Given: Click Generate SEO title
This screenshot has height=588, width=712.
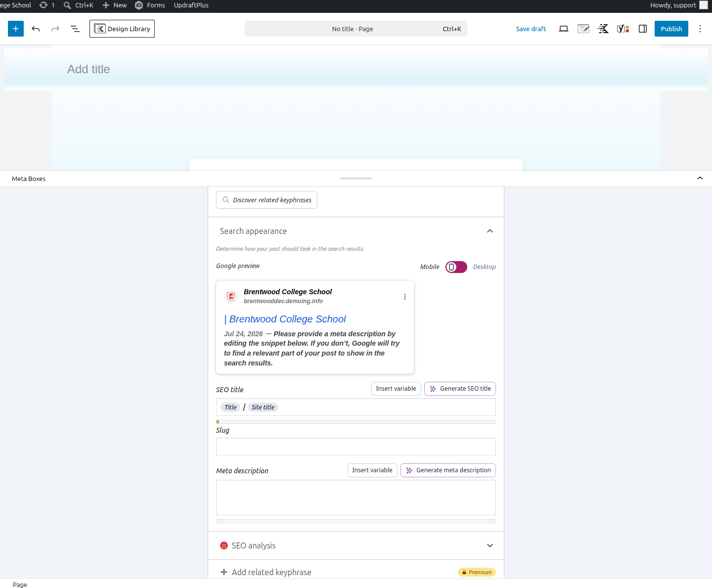Looking at the screenshot, I should pos(460,389).
